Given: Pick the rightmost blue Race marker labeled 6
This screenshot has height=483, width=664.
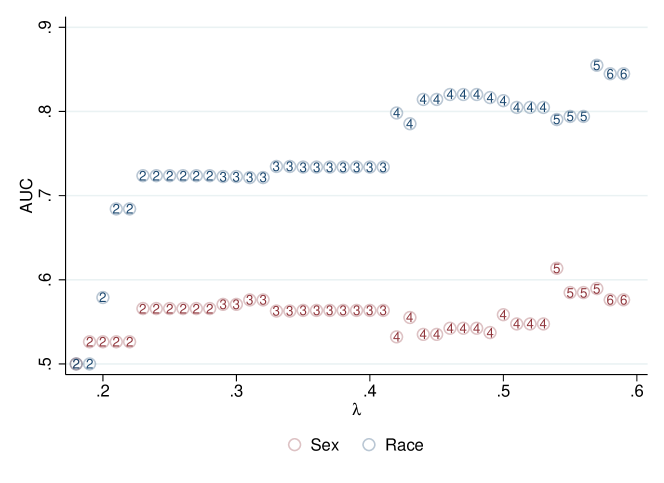Looking at the screenshot, I should pyautogui.click(x=623, y=74).
